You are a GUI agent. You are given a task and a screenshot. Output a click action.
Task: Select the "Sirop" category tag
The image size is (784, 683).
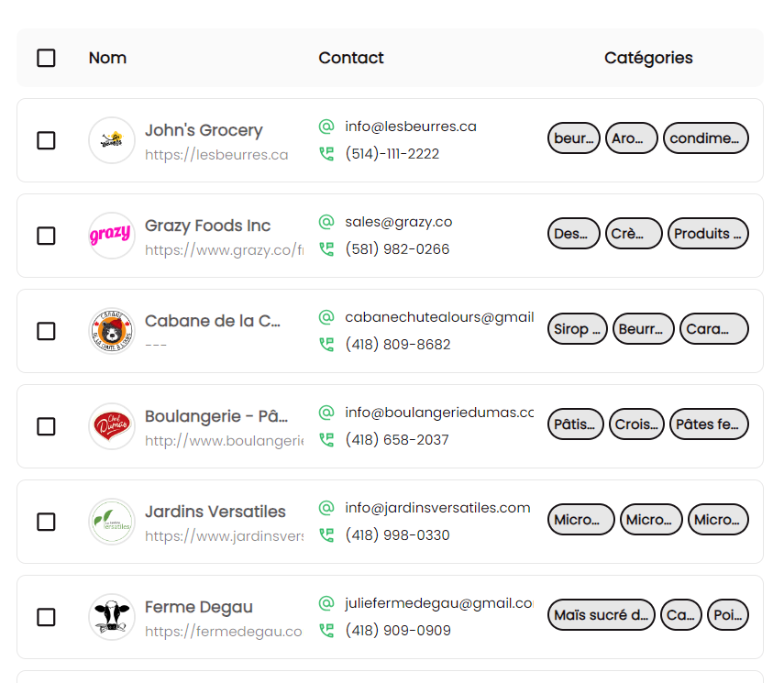pyautogui.click(x=577, y=329)
